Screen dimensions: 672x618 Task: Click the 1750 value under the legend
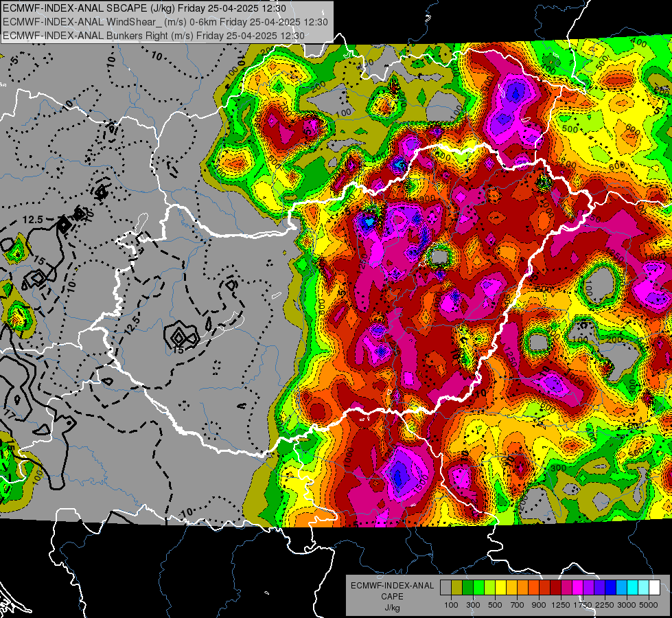[x=583, y=605]
